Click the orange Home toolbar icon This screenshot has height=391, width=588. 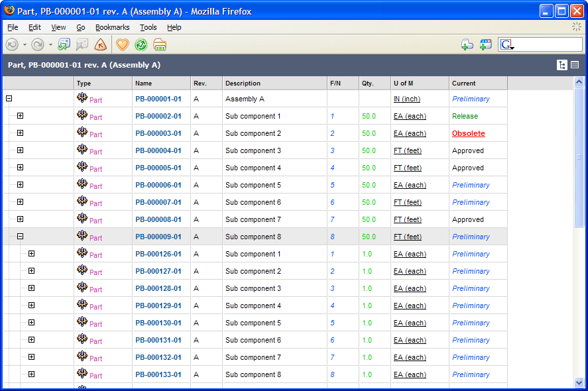tap(100, 44)
